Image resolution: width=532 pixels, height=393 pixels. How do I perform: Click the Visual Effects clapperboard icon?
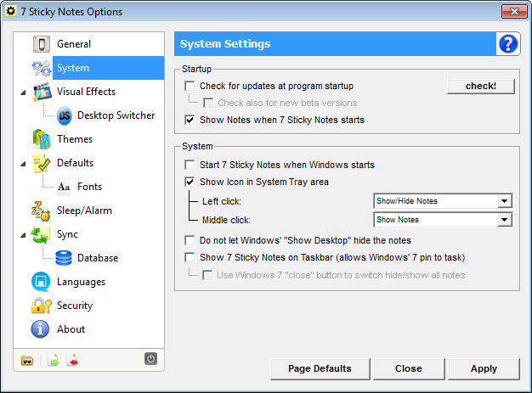coord(42,92)
